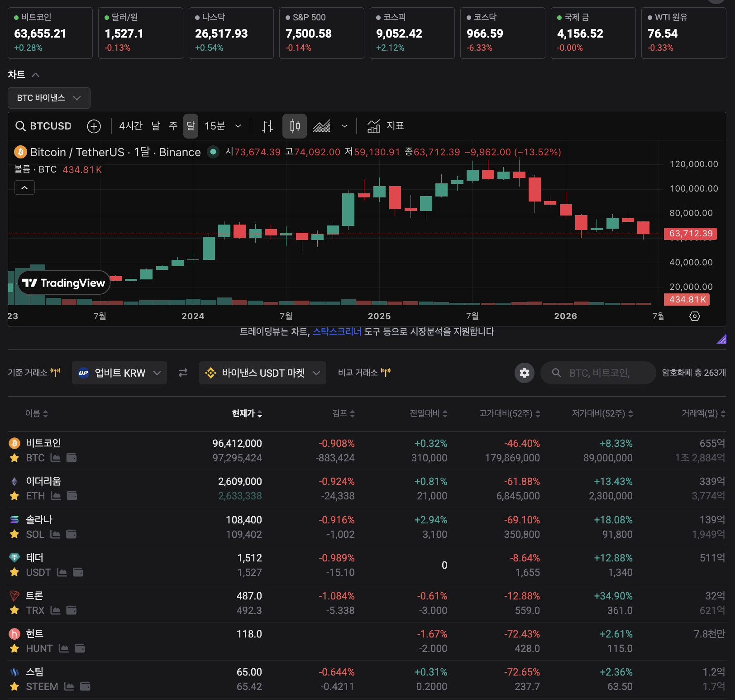735x700 pixels.
Task: Open the 스탁스크리너 link
Action: (337, 331)
